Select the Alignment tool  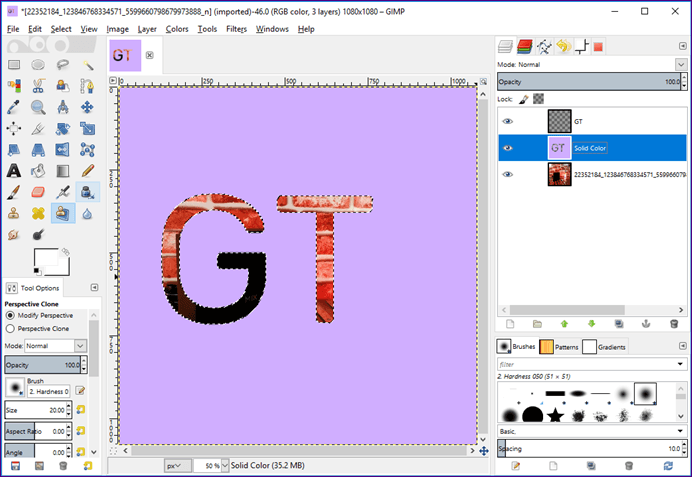click(x=14, y=128)
